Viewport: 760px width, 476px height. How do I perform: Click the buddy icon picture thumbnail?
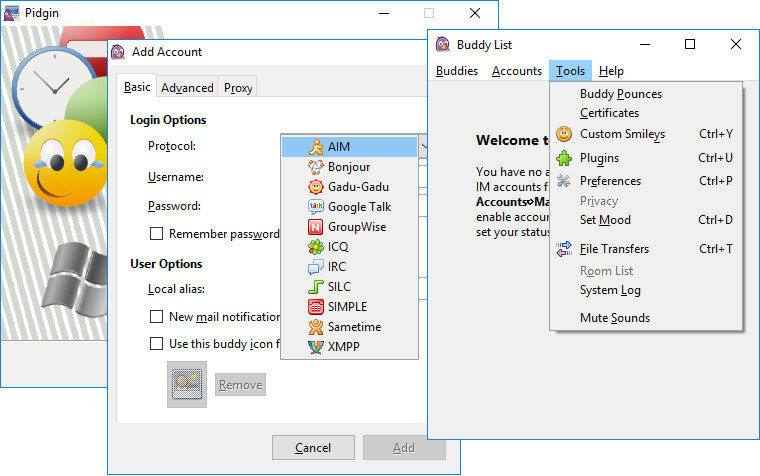point(187,384)
